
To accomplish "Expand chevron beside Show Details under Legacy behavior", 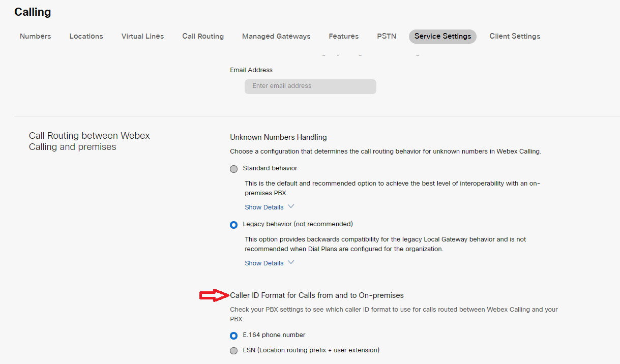I will [x=291, y=263].
